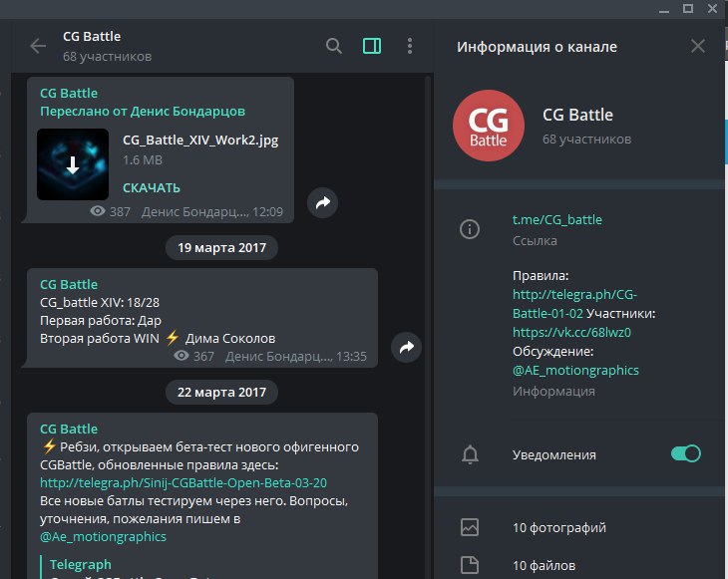The height and width of the screenshot is (579, 728).
Task: Click the 68 участников text in header
Action: click(108, 57)
